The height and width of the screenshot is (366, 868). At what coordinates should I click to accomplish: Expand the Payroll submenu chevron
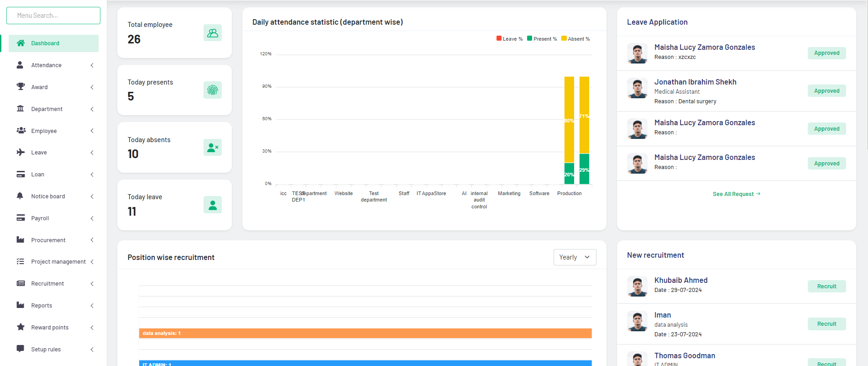point(92,218)
